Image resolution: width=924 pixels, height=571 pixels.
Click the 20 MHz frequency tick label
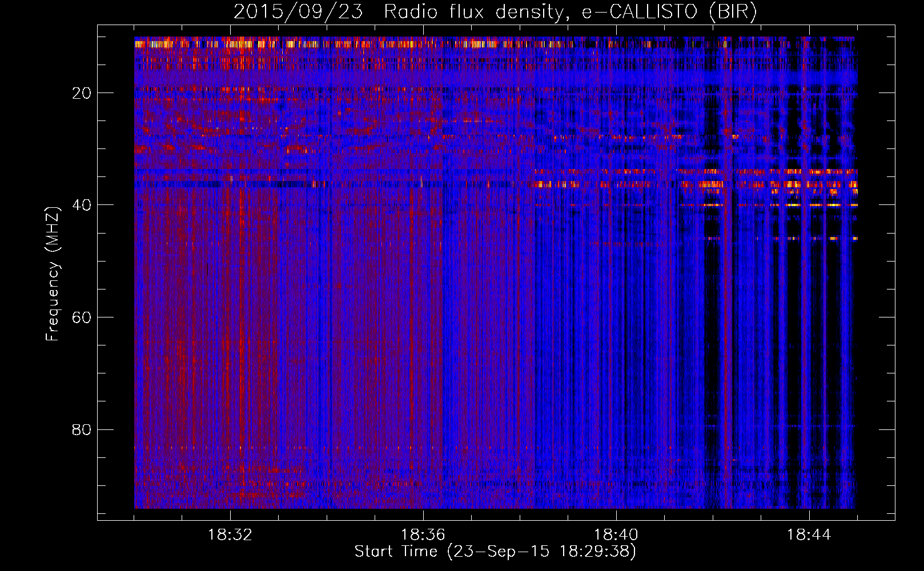coord(82,93)
